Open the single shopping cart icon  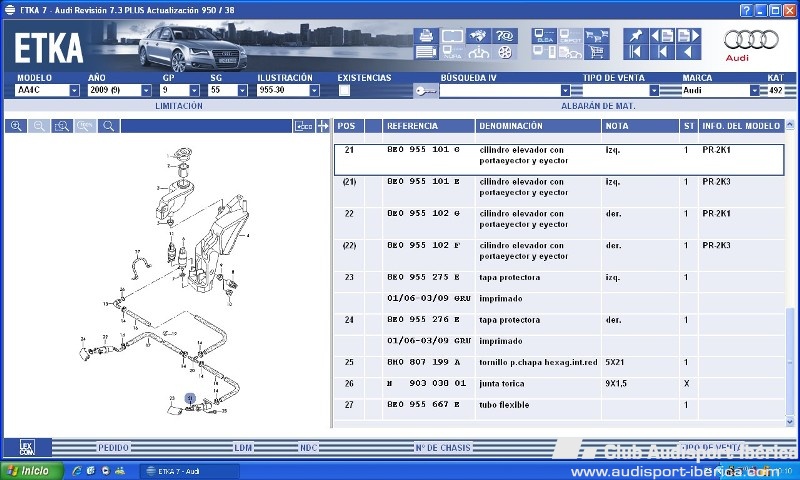tap(596, 52)
